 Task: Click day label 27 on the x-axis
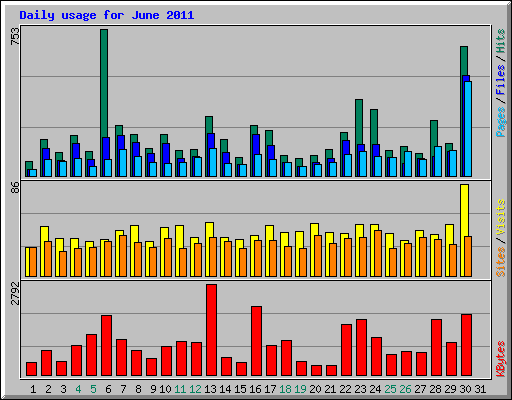(x=420, y=389)
